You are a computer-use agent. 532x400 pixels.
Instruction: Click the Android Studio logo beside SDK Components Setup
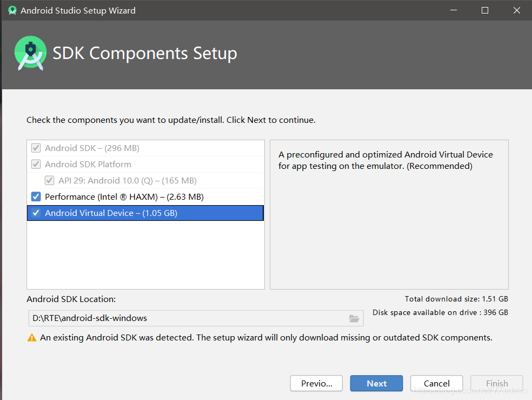30,53
